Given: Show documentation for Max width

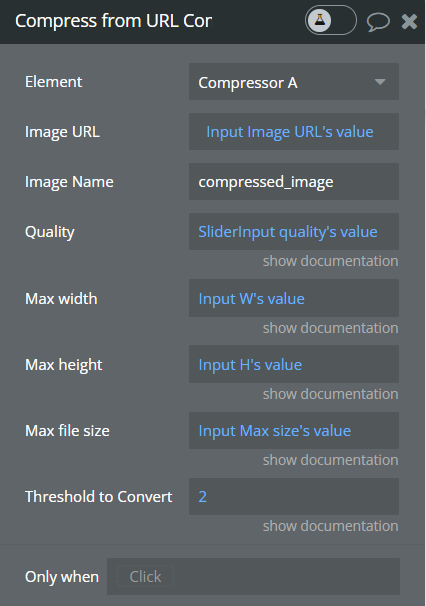Looking at the screenshot, I should [x=331, y=328].
